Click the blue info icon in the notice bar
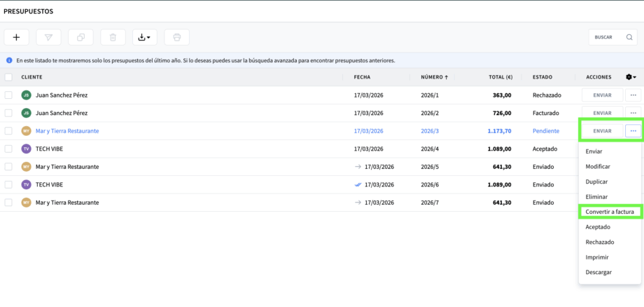The image size is (644, 307). click(x=8, y=60)
